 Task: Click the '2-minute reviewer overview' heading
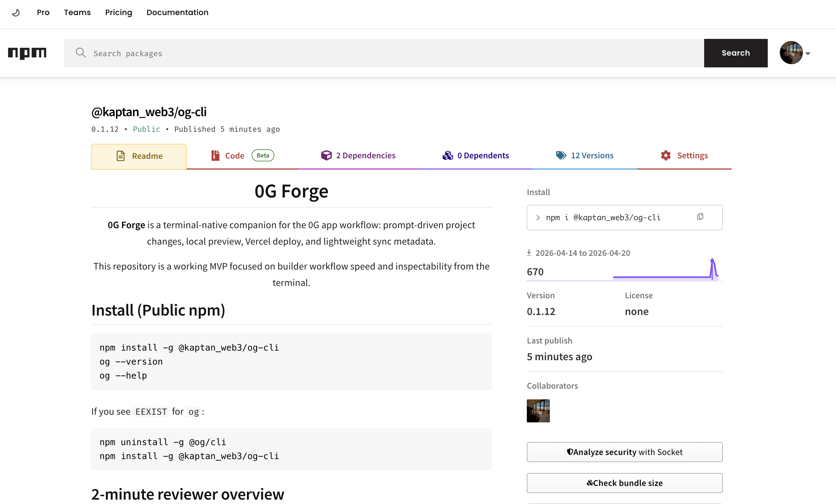point(188,494)
